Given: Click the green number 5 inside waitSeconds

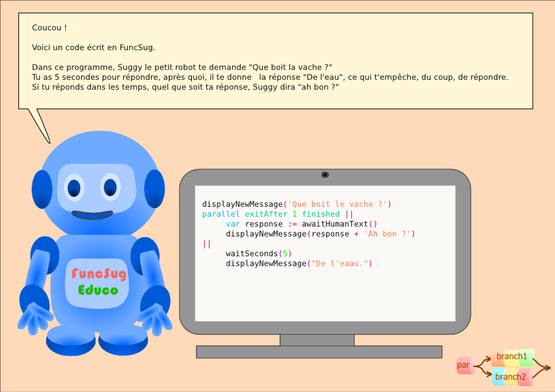Looking at the screenshot, I should point(285,253).
